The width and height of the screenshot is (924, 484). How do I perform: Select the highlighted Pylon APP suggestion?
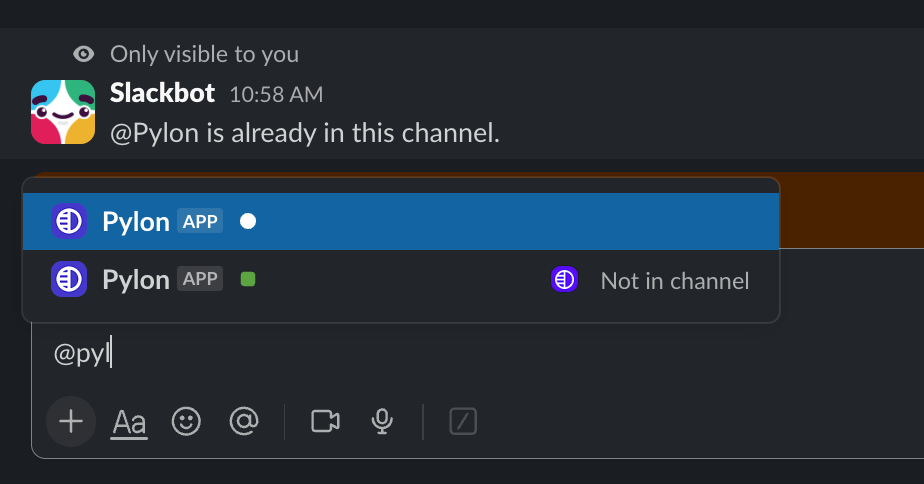click(400, 221)
